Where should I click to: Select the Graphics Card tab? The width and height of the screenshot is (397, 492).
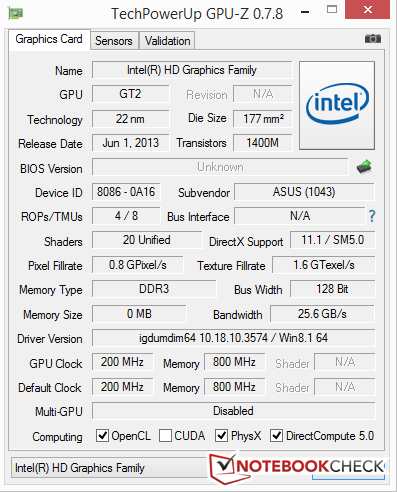(x=49, y=40)
